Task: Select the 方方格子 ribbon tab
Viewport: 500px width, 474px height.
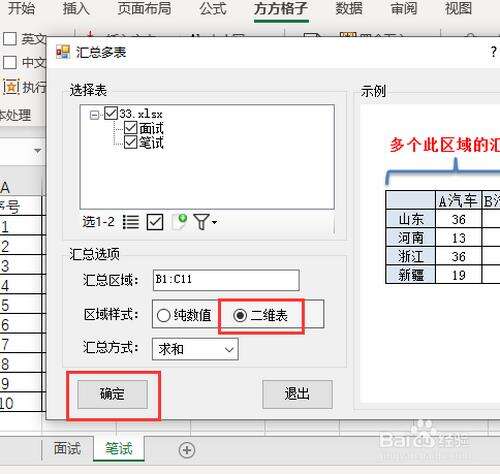Action: 281,9
